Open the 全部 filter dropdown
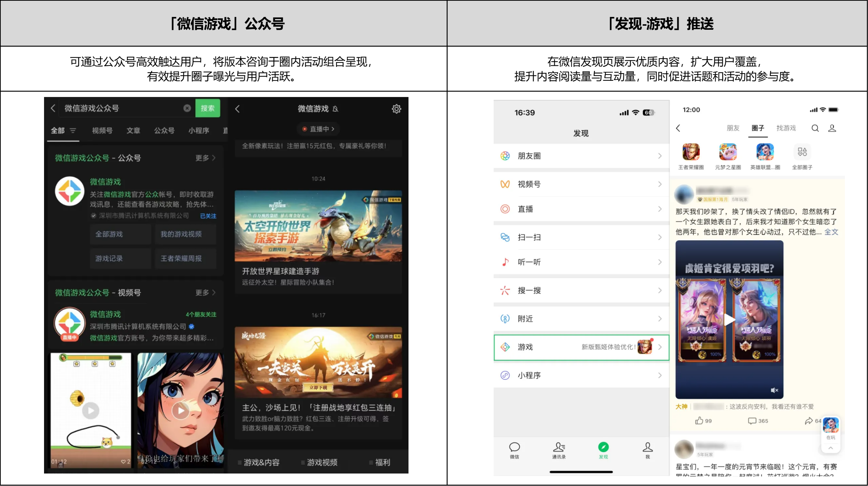Viewport: 868px width, 486px height. [73, 130]
